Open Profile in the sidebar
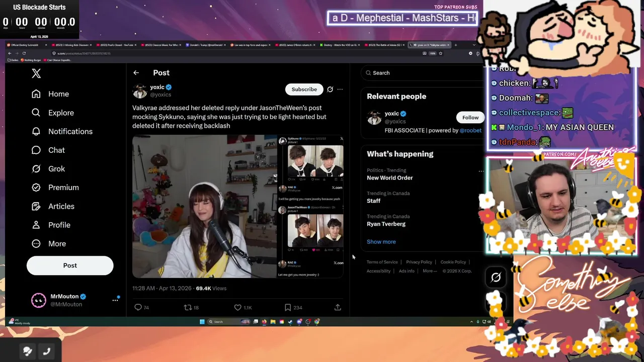The image size is (644, 362). [50, 225]
